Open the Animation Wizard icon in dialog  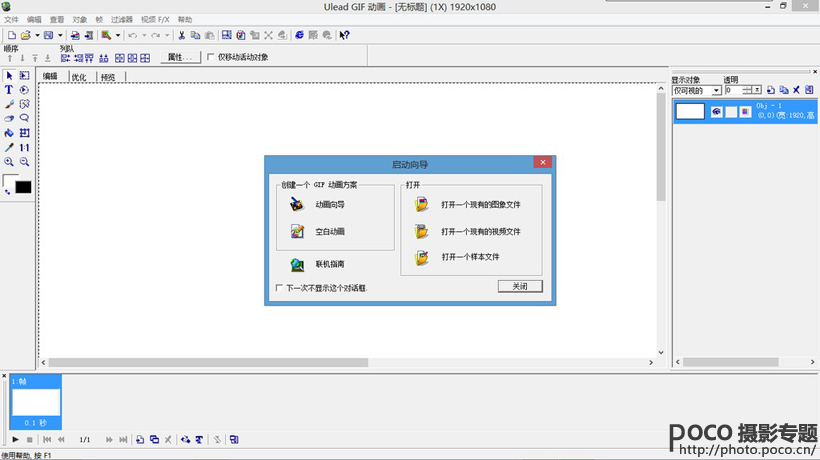[x=297, y=204]
